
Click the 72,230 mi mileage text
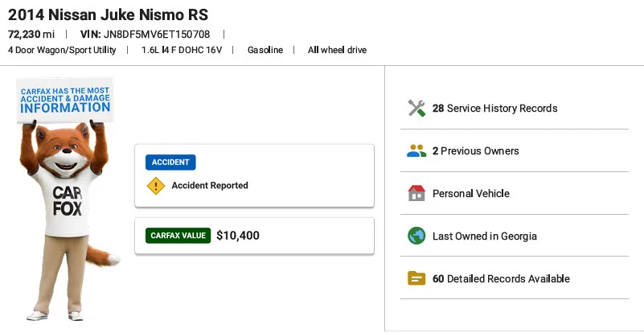tap(31, 34)
